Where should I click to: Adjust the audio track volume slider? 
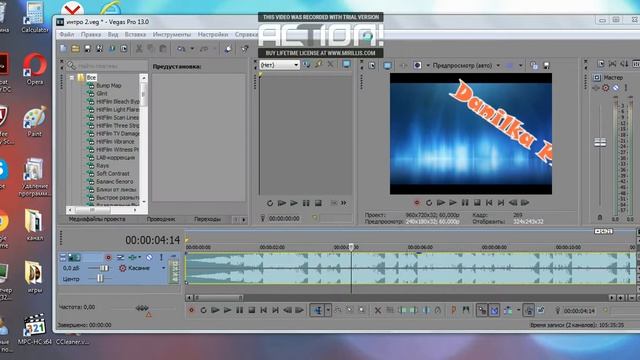[x=104, y=268]
